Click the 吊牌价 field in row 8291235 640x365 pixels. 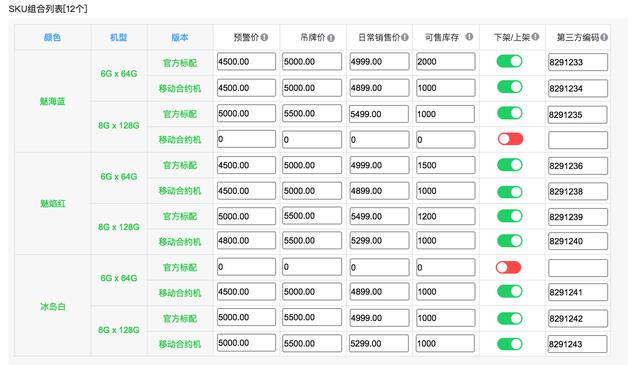tap(312, 114)
